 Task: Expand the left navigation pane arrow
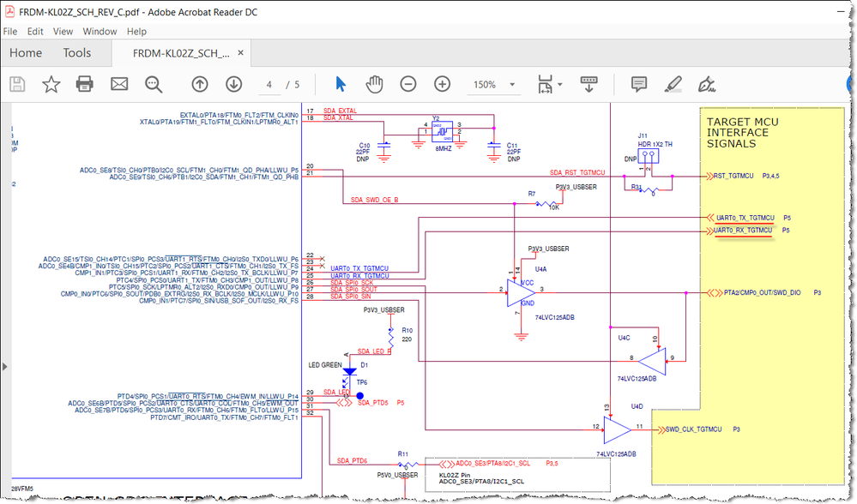5,366
